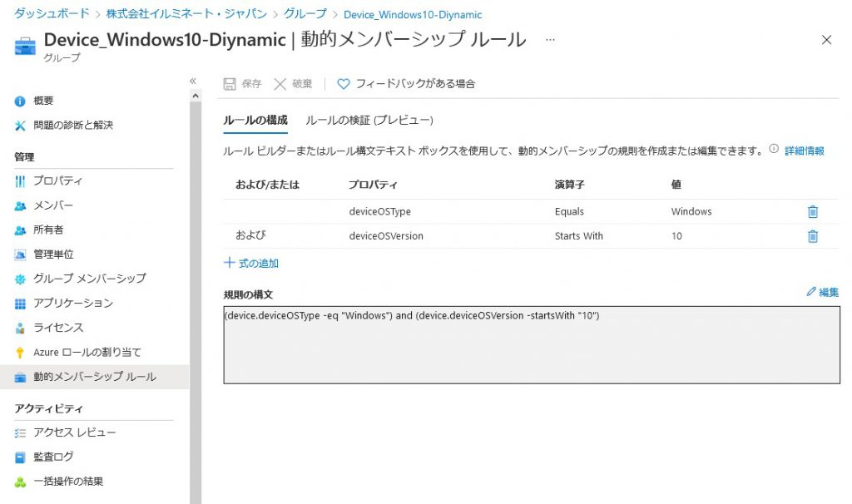The width and height of the screenshot is (852, 504).
Task: Select 動的メンバーシップ ルール in sidebar
Action: pyautogui.click(x=95, y=377)
